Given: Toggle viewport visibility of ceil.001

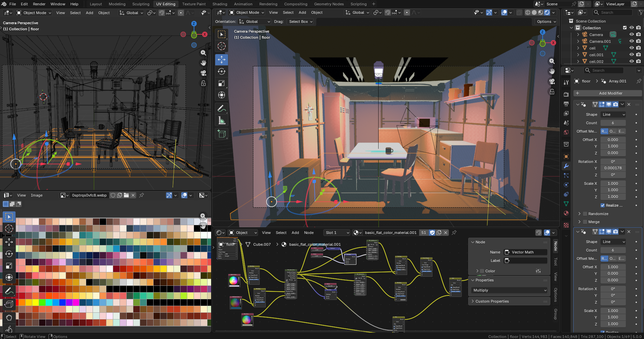Looking at the screenshot, I should [632, 55].
